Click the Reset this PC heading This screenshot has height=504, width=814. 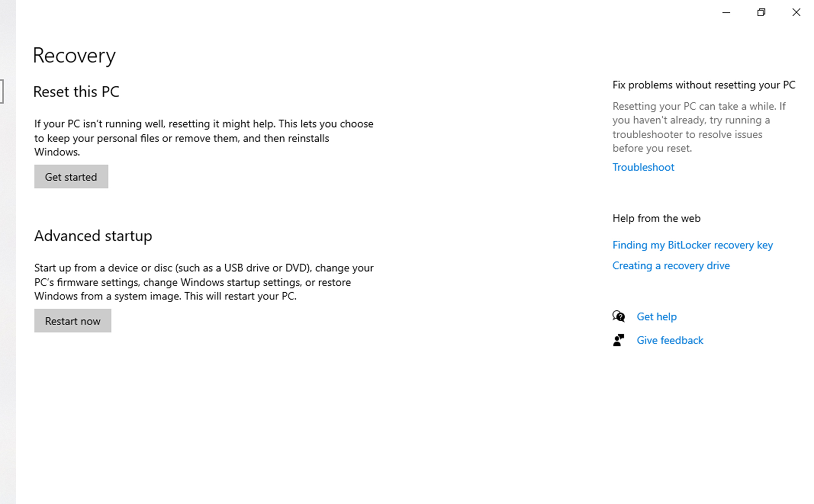pos(76,92)
